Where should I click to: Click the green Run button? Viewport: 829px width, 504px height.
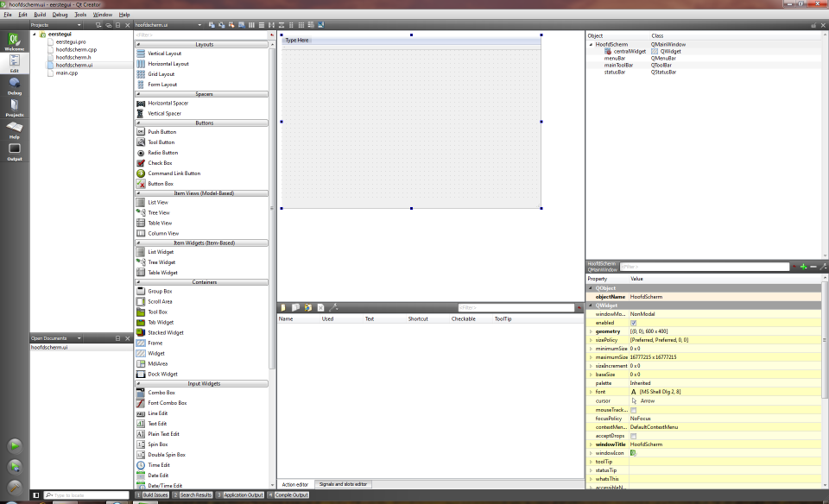tap(15, 446)
